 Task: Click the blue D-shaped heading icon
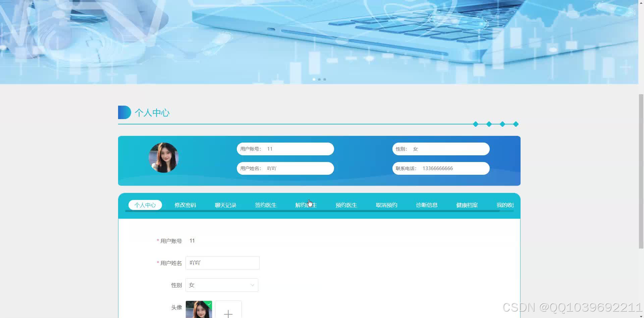pyautogui.click(x=124, y=112)
